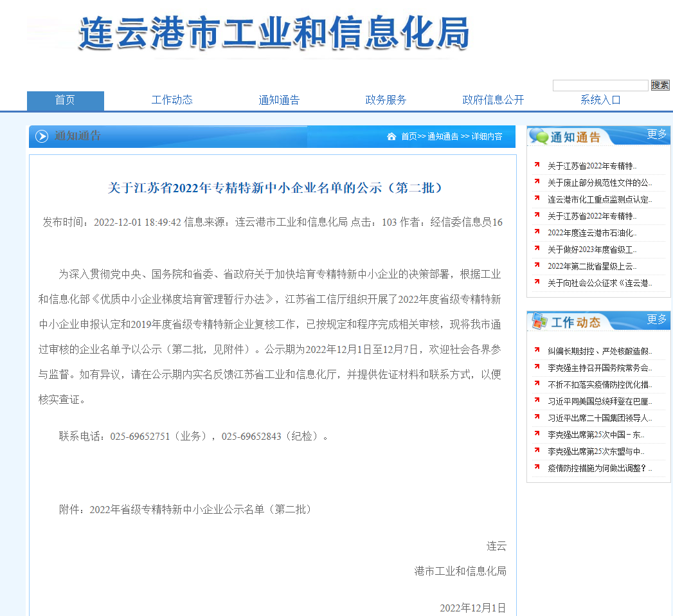
Task: Click the red arrow bullet beside 纠偏长期封控
Action: pyautogui.click(x=537, y=350)
